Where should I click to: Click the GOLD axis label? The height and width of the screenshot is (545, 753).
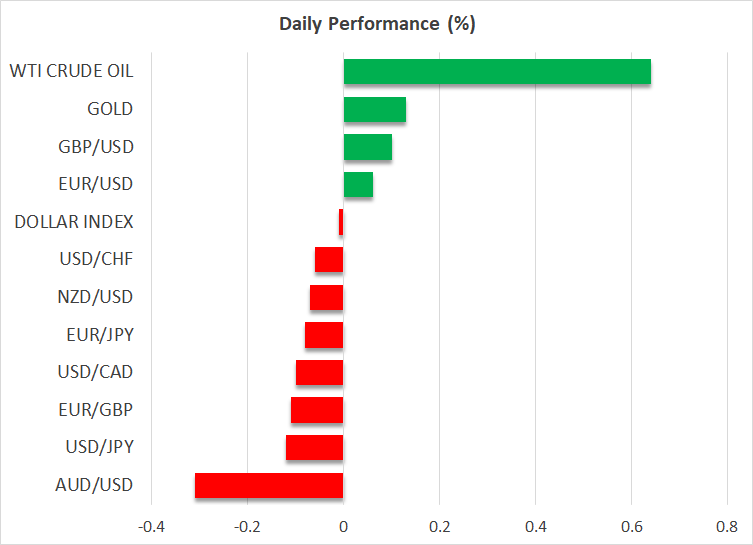pyautogui.click(x=109, y=109)
